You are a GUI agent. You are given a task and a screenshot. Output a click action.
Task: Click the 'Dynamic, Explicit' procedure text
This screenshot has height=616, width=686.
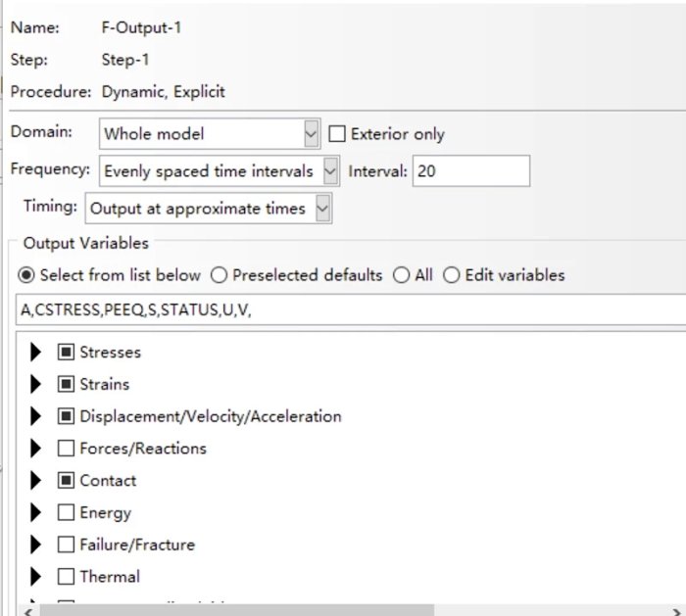[x=164, y=92]
